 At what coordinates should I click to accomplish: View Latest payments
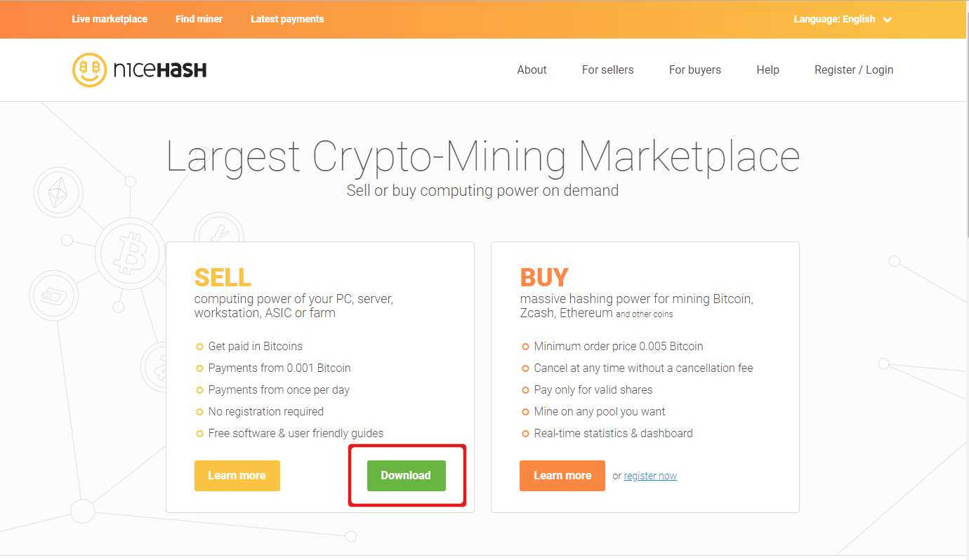287,19
